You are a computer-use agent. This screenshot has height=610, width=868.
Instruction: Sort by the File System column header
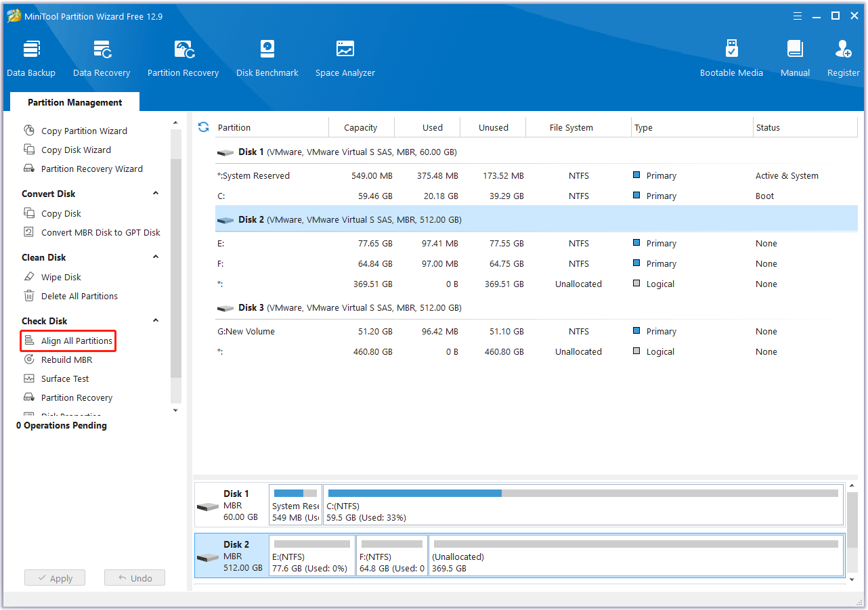[579, 127]
